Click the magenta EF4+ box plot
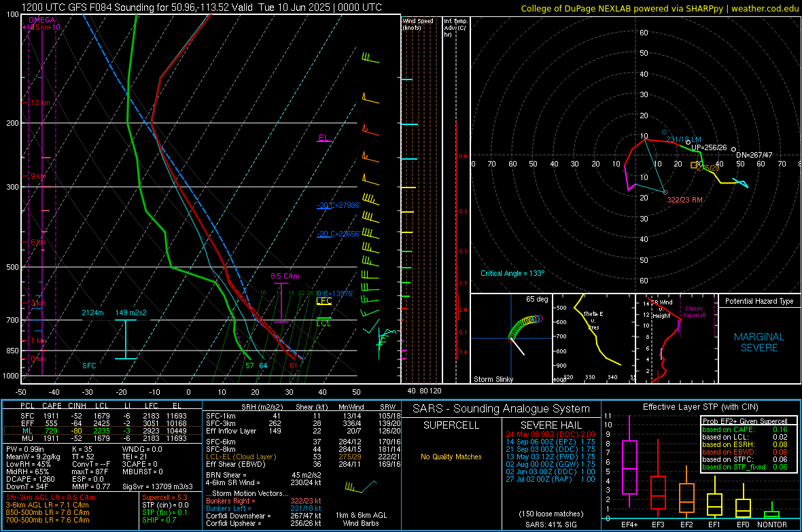 (629, 461)
